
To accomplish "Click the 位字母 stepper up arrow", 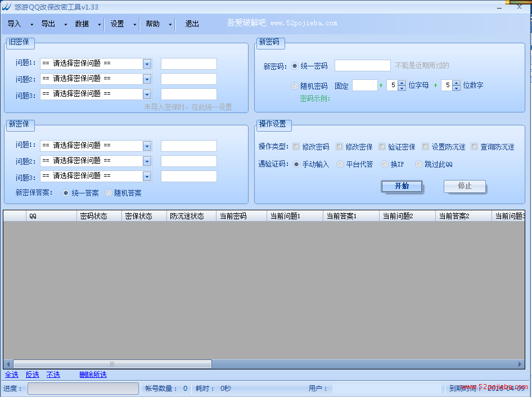I will point(402,83).
